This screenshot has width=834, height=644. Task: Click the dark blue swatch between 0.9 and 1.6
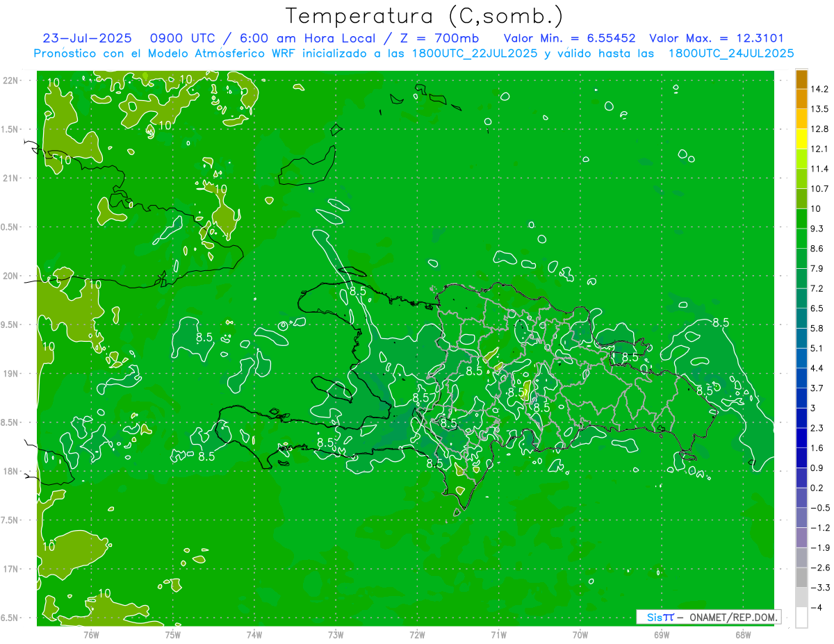click(x=801, y=458)
